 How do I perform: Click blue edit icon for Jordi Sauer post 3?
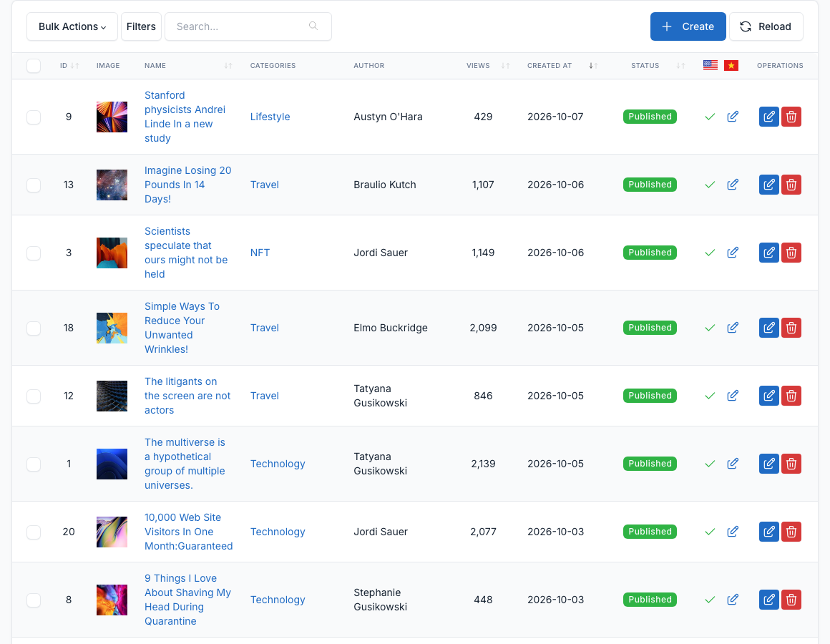768,253
